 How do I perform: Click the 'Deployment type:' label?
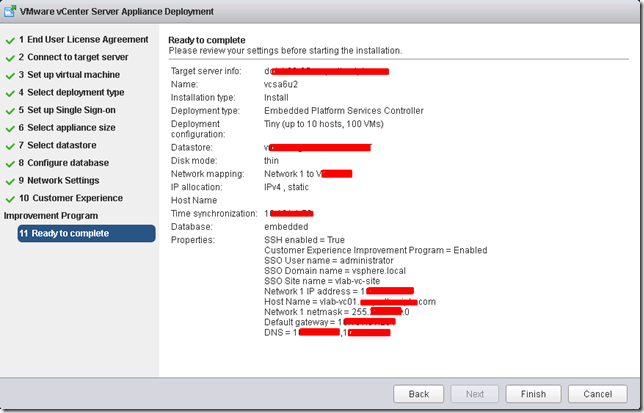click(205, 111)
